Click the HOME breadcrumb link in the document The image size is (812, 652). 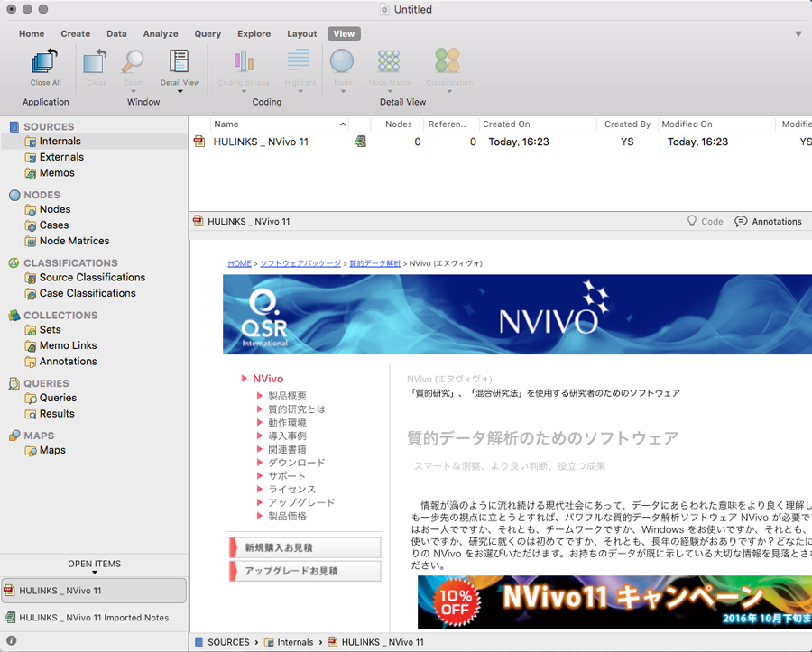click(239, 263)
